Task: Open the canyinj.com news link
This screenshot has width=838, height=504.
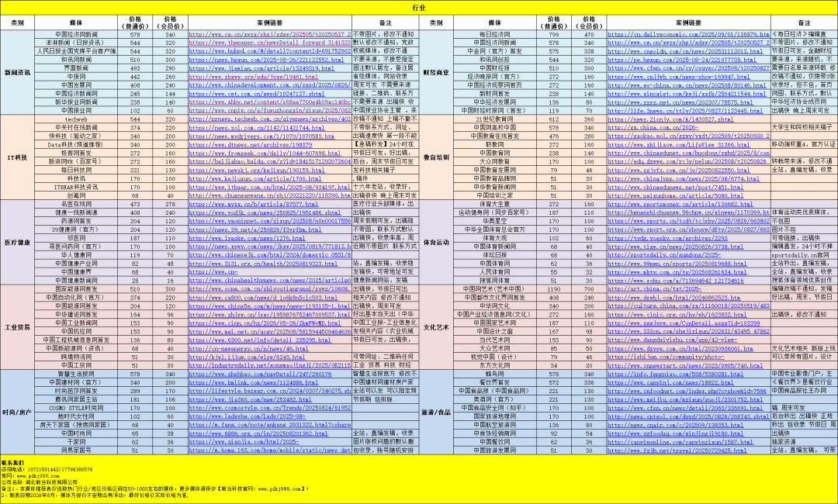Action: point(670,382)
